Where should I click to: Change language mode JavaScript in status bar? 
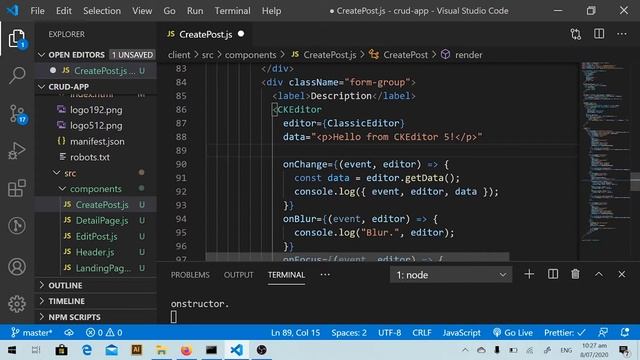coord(462,333)
